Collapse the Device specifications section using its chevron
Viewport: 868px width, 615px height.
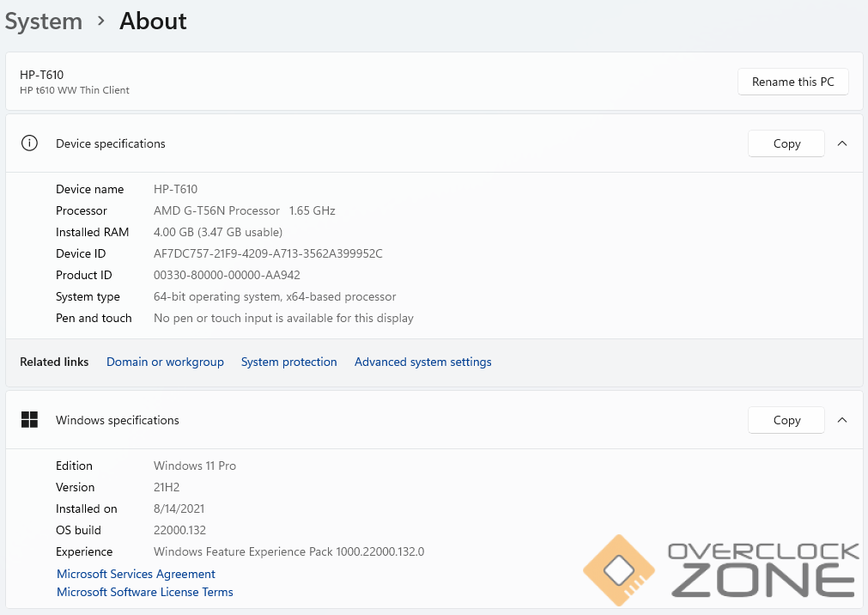tap(841, 143)
